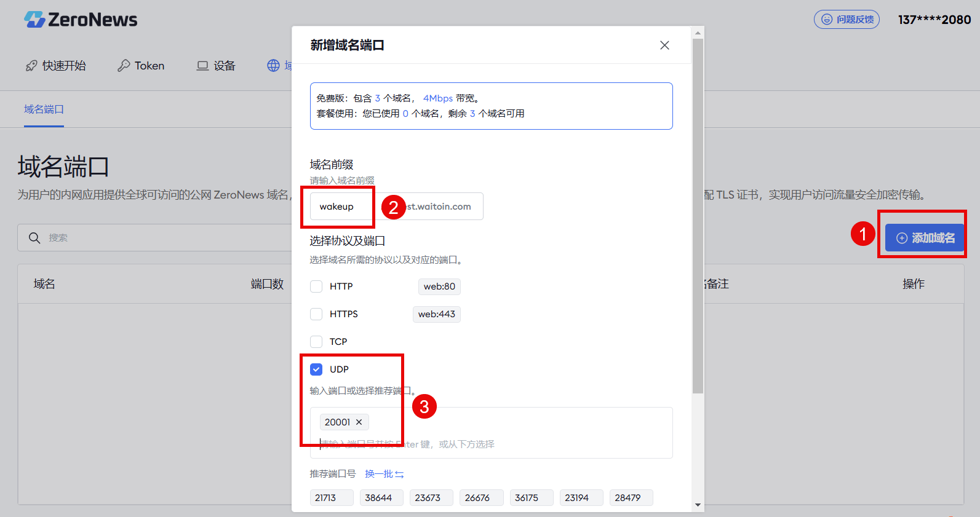Select recommended port 26676
This screenshot has width=980, height=517.
point(481,498)
